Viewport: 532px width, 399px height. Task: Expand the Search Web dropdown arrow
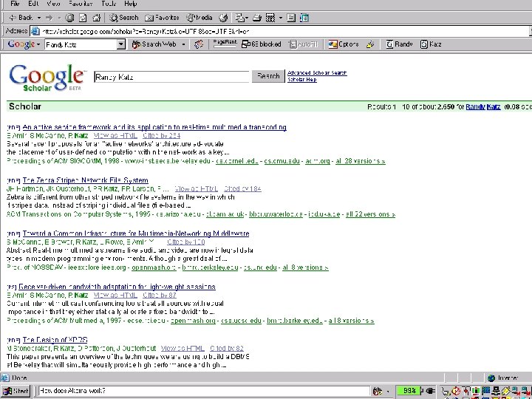pos(183,44)
